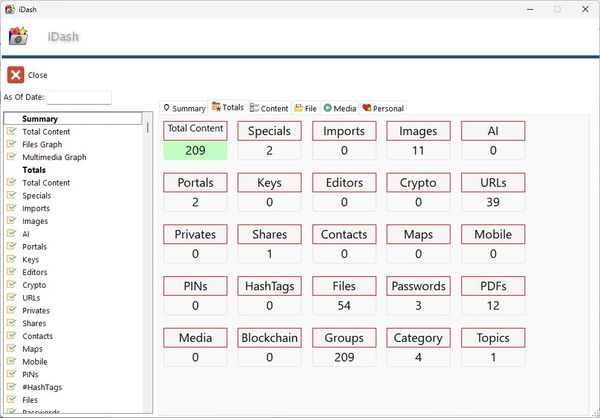
Task: Click the red X Close icon
Action: pos(15,75)
